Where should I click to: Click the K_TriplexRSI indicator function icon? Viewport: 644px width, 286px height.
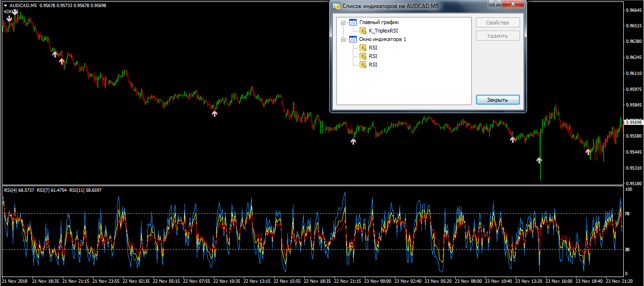point(363,31)
